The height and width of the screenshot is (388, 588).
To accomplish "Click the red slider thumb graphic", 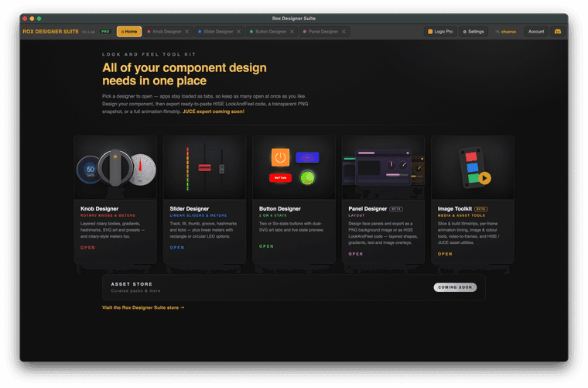I will pos(204,167).
